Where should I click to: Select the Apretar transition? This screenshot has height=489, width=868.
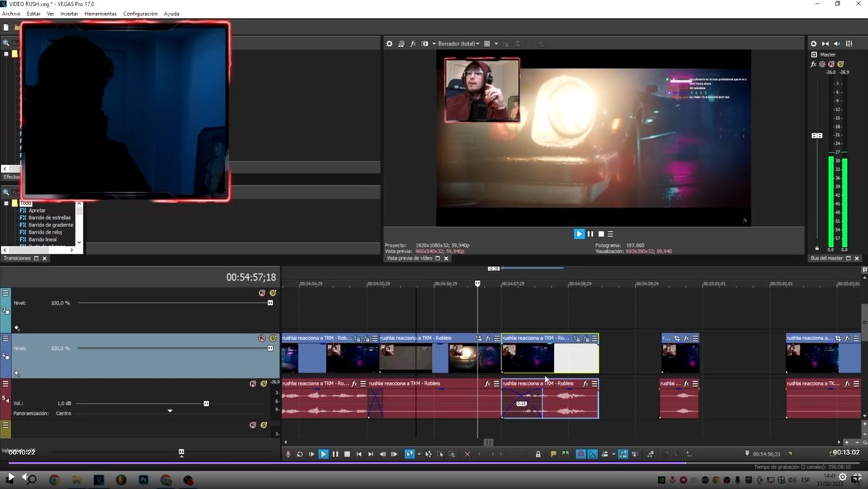(x=37, y=211)
